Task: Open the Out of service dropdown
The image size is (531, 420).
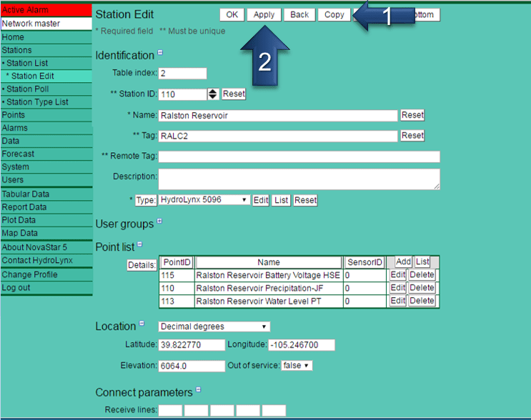Action: 297,366
